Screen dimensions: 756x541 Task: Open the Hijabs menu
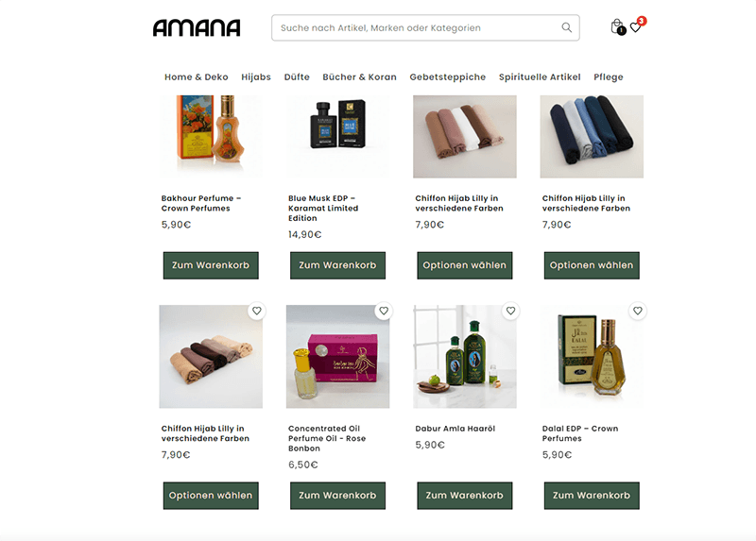pyautogui.click(x=256, y=77)
